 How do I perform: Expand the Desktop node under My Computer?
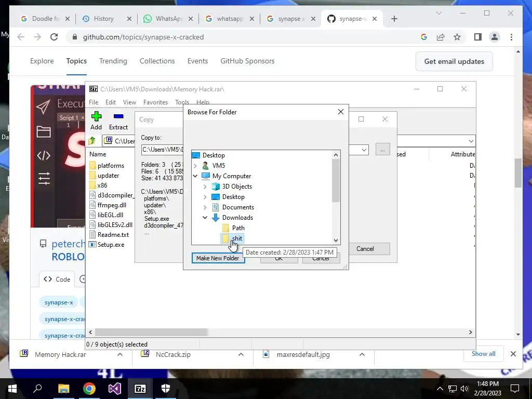pos(205,197)
